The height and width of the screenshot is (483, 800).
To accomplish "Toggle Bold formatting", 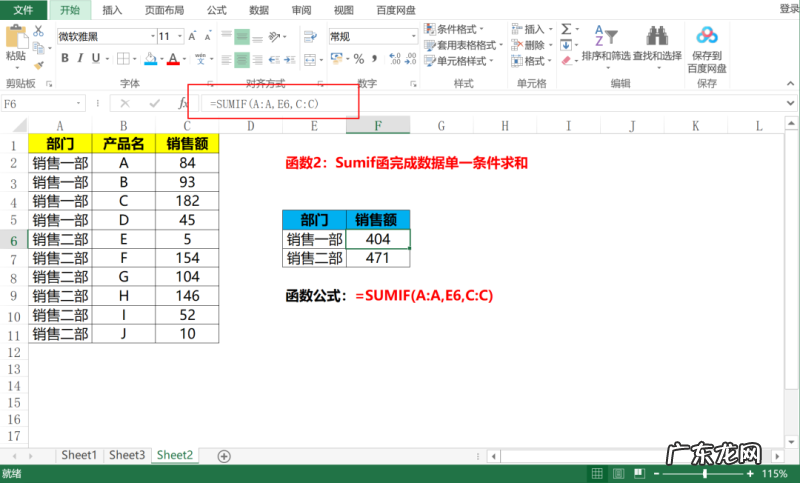I will click(65, 58).
